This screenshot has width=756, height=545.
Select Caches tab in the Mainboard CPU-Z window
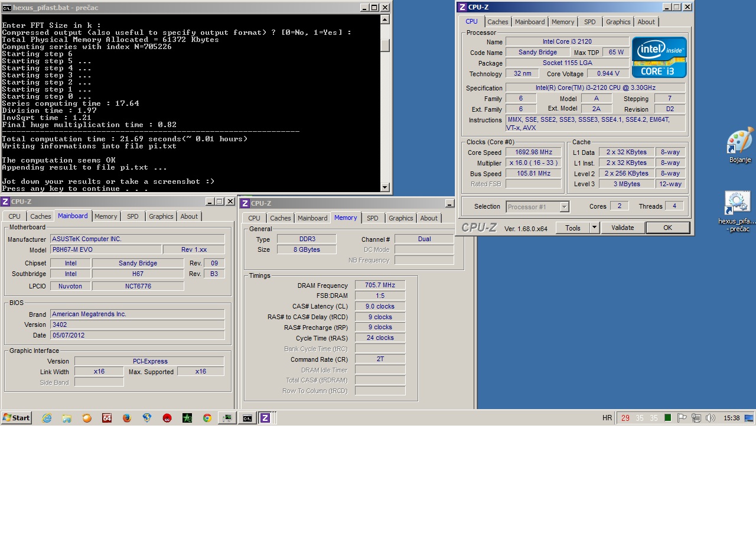click(41, 216)
